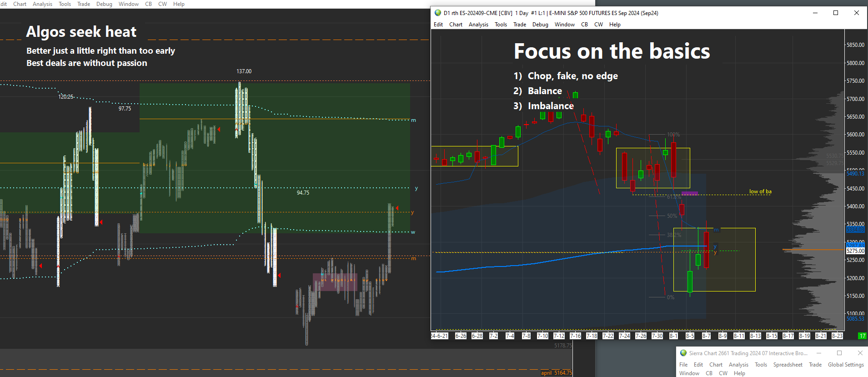
Task: Click the 94.75 label in the left chart
Action: coord(303,193)
